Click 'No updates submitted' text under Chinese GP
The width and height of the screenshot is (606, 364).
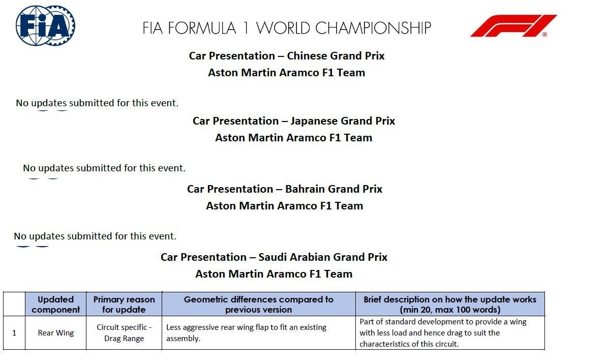[x=97, y=103]
